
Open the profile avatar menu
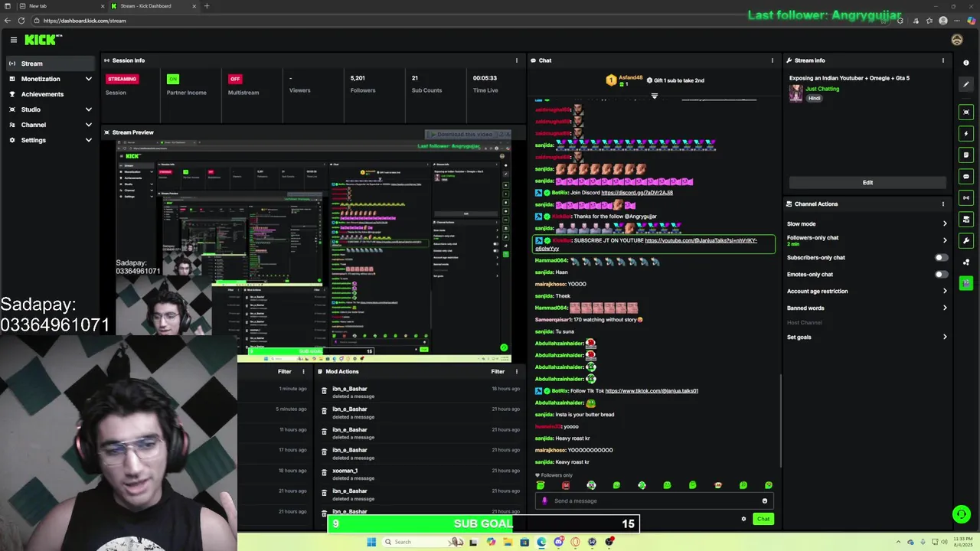pyautogui.click(x=957, y=40)
